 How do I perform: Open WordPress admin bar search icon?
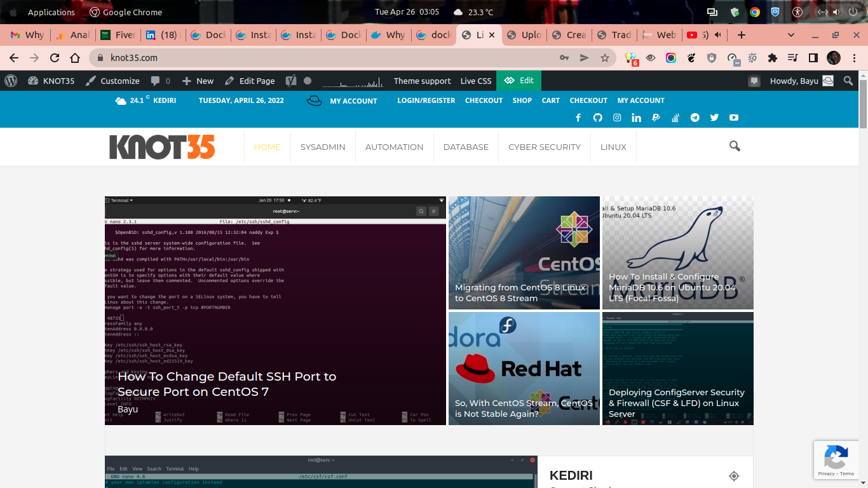click(x=848, y=81)
